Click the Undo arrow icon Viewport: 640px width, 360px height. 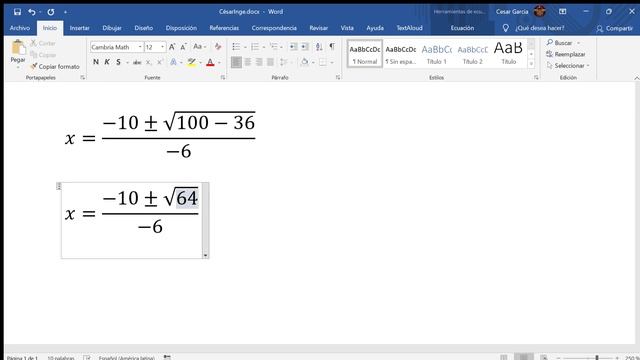click(x=31, y=12)
